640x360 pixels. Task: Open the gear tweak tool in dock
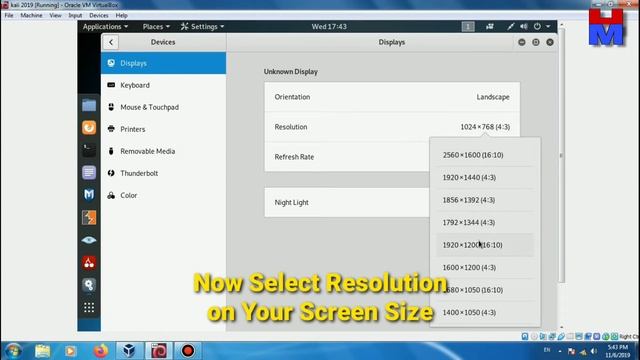[89, 285]
